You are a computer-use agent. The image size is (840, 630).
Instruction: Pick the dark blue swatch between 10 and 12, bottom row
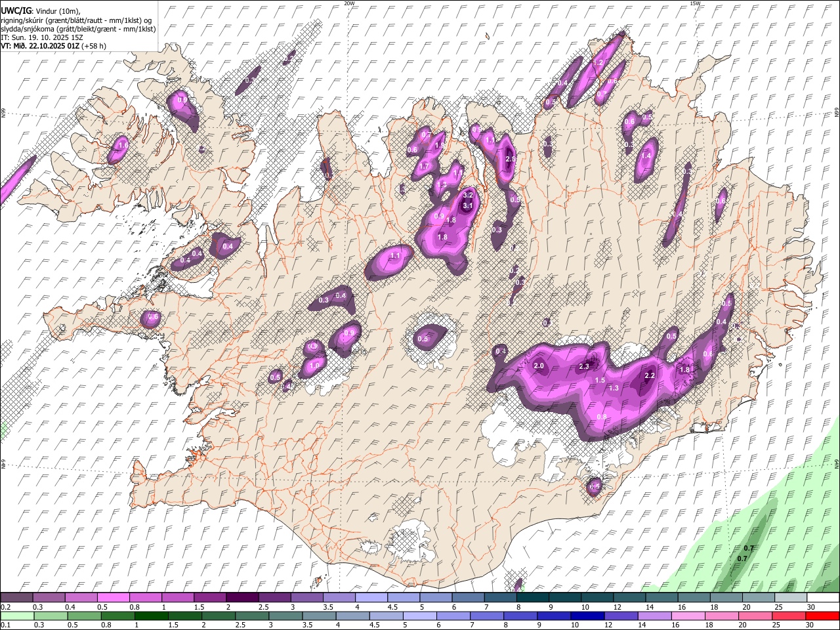coord(586,616)
